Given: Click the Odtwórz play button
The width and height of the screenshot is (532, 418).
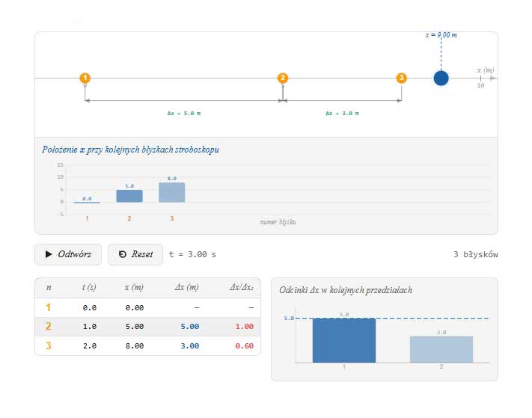Looking at the screenshot, I should tap(68, 254).
